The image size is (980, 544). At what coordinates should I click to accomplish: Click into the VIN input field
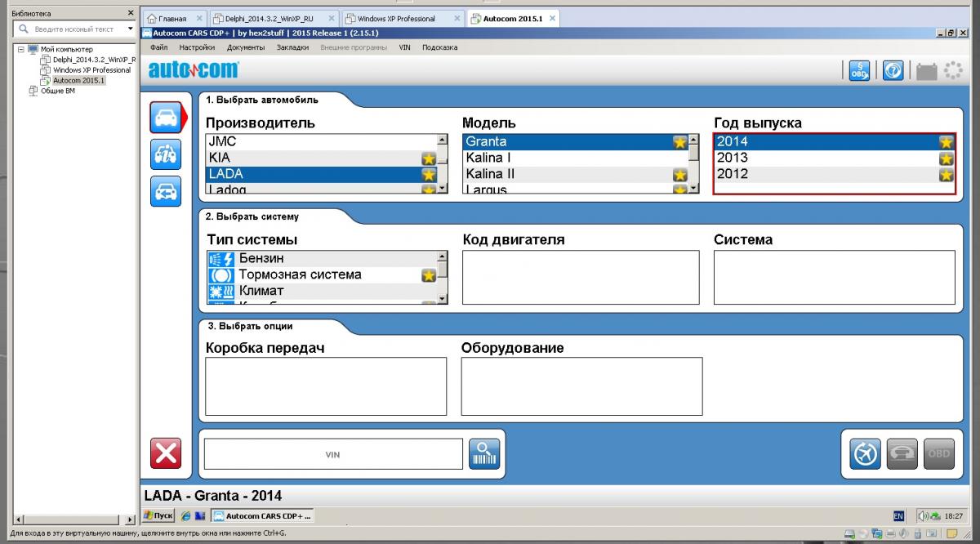pyautogui.click(x=333, y=454)
